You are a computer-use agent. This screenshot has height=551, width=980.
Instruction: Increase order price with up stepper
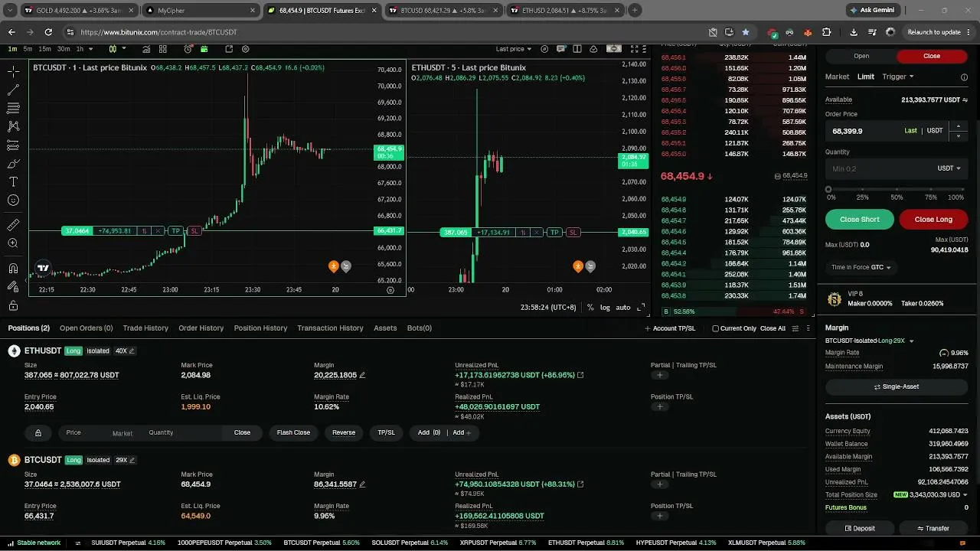(958, 126)
